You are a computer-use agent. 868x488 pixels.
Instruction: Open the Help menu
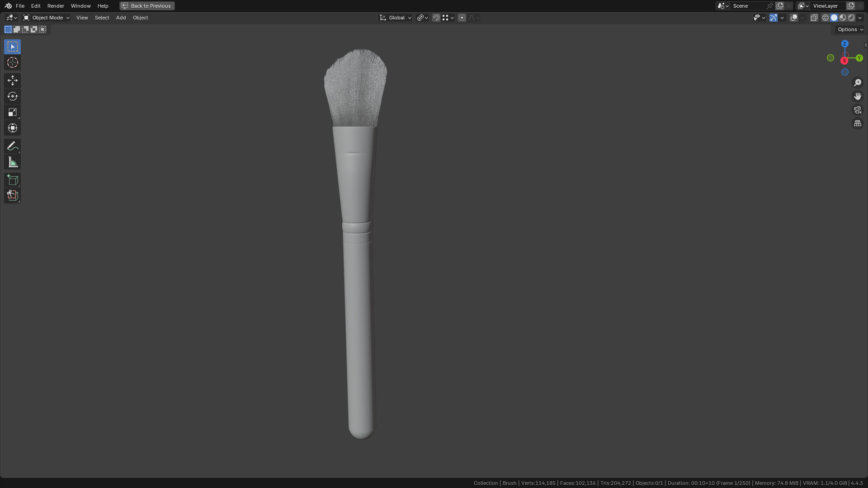pyautogui.click(x=103, y=6)
